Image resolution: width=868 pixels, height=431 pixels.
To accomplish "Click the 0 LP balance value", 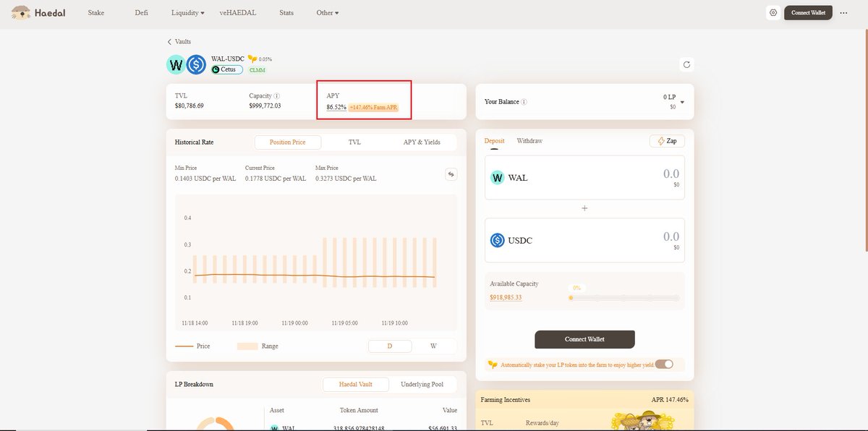I will 669,97.
